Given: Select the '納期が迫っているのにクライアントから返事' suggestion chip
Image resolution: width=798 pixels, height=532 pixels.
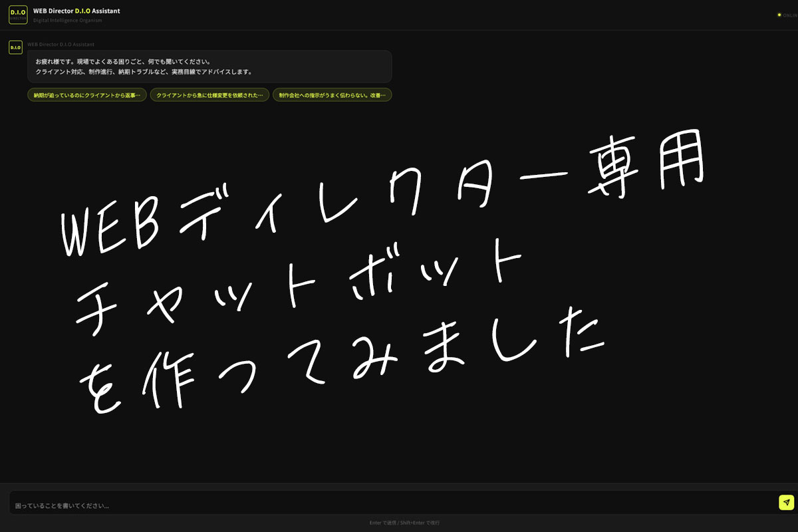Looking at the screenshot, I should point(87,95).
